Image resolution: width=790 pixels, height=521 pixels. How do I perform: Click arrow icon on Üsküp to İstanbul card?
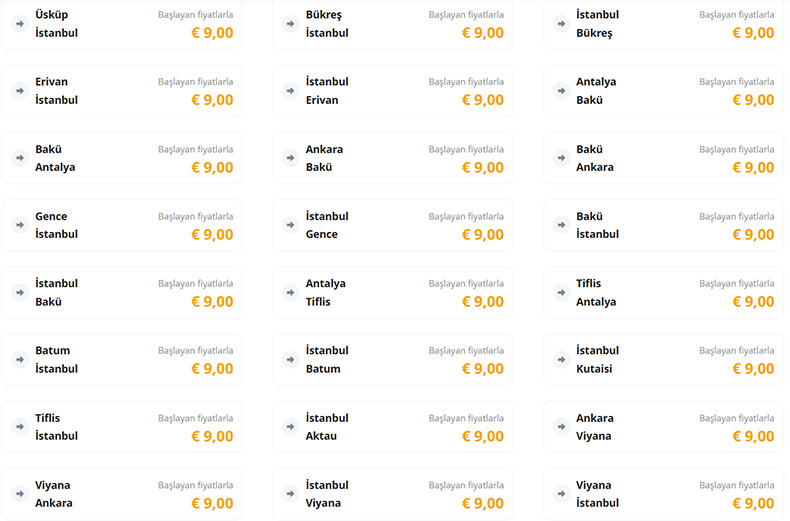19,24
